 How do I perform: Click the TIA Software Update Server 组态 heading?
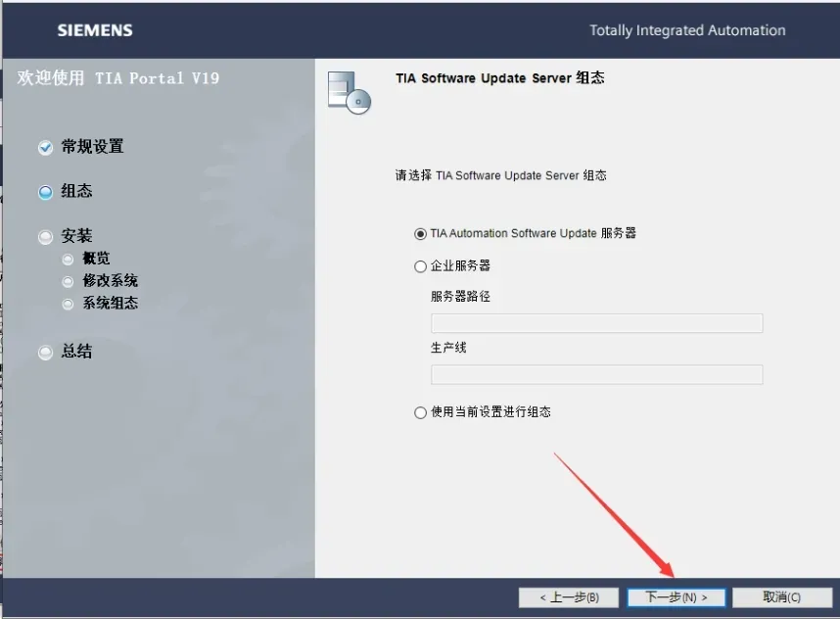point(500,78)
